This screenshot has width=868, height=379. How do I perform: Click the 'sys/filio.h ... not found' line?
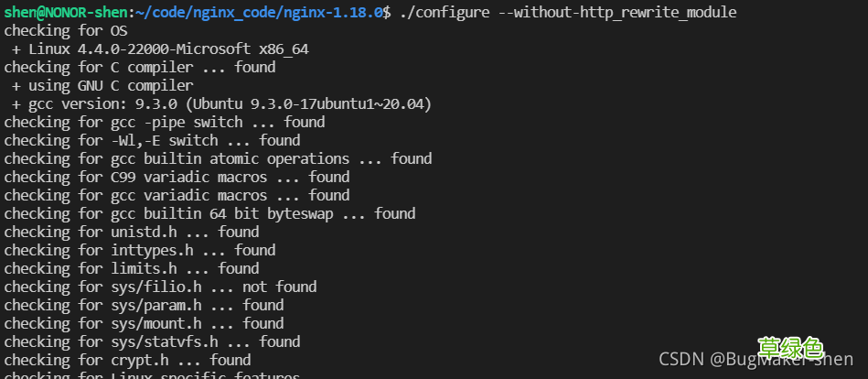pos(161,287)
